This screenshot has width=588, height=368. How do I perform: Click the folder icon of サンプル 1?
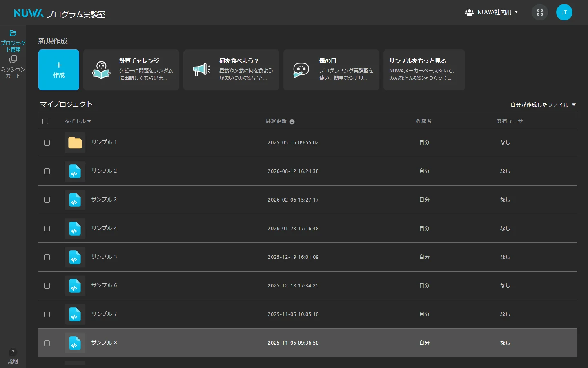(75, 143)
